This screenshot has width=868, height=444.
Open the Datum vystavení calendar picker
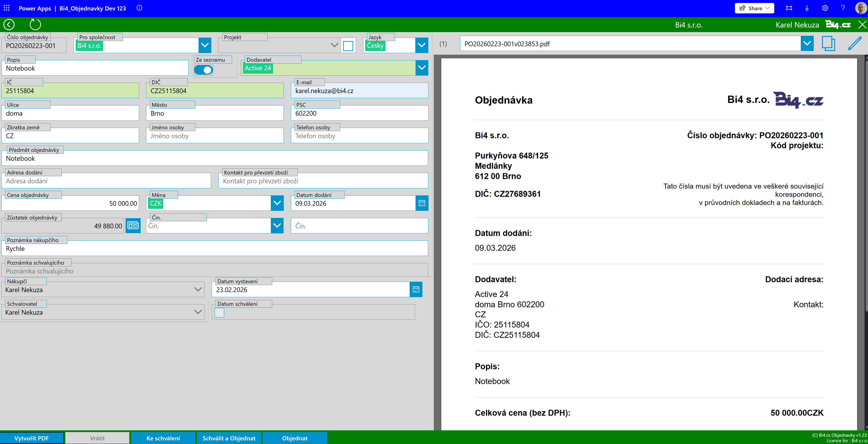tap(416, 289)
